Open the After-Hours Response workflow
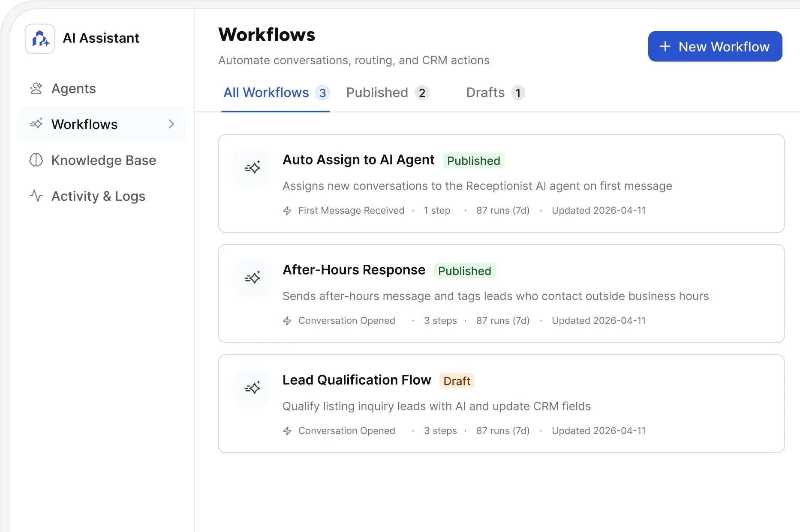The width and height of the screenshot is (800, 532). point(502,294)
